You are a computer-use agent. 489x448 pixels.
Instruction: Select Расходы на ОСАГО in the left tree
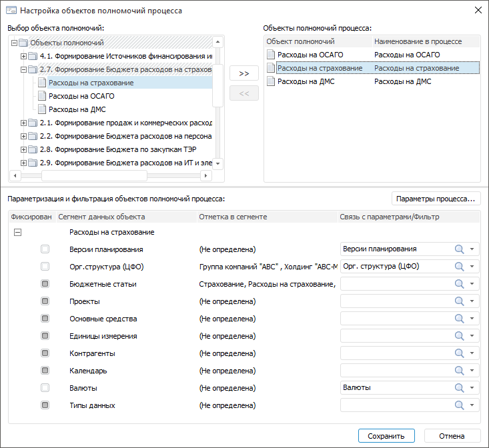coord(77,96)
